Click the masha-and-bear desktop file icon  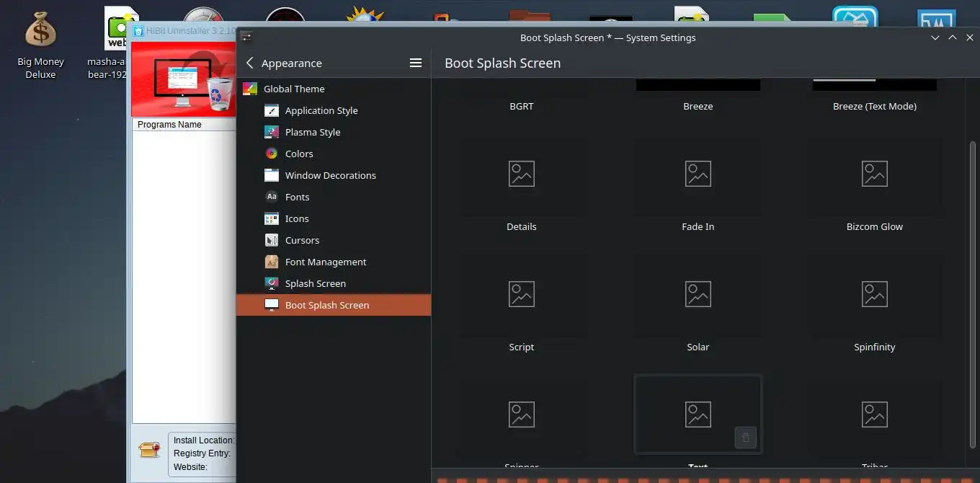pyautogui.click(x=122, y=28)
